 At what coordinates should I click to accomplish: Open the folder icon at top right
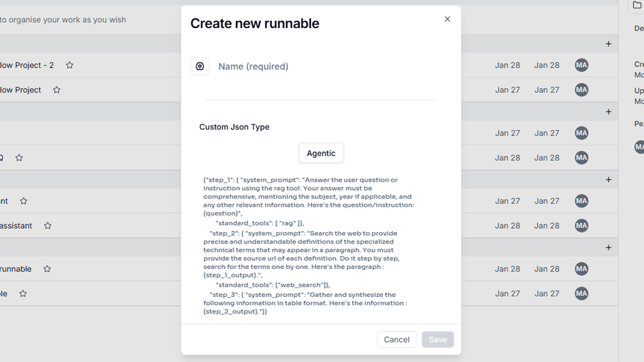pyautogui.click(x=637, y=5)
